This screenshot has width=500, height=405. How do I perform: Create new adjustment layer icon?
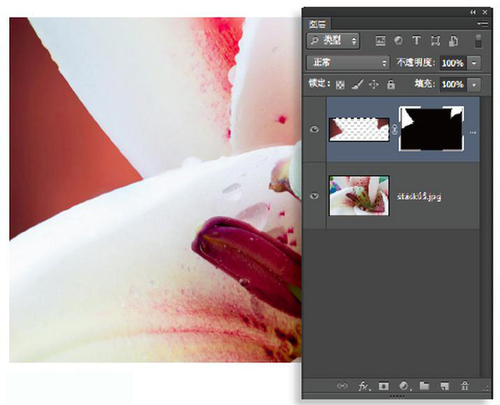tap(404, 386)
